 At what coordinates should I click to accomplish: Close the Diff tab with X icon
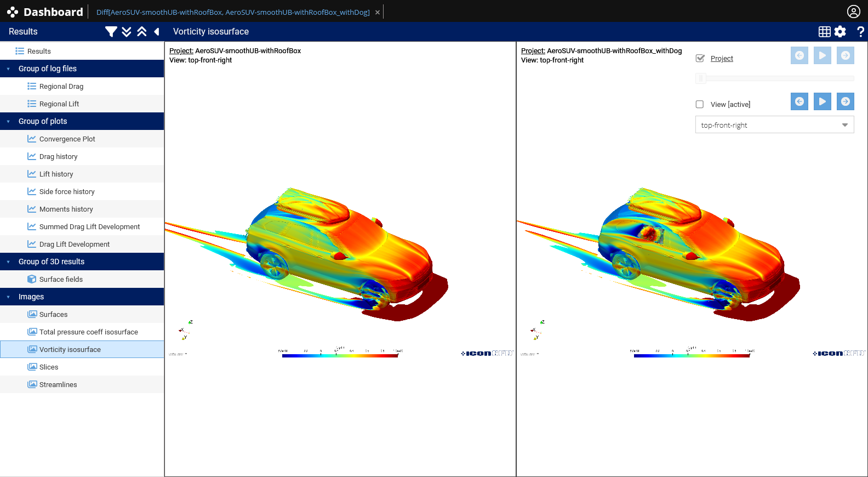[378, 12]
